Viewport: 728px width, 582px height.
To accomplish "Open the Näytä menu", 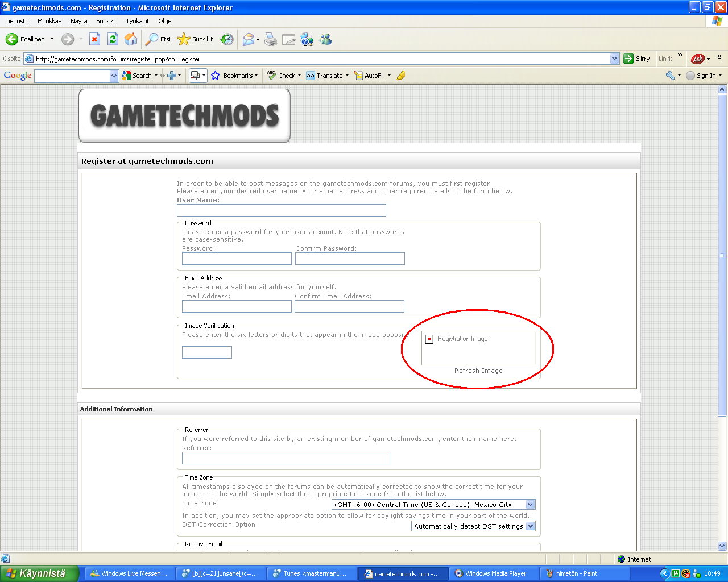I will (x=79, y=21).
